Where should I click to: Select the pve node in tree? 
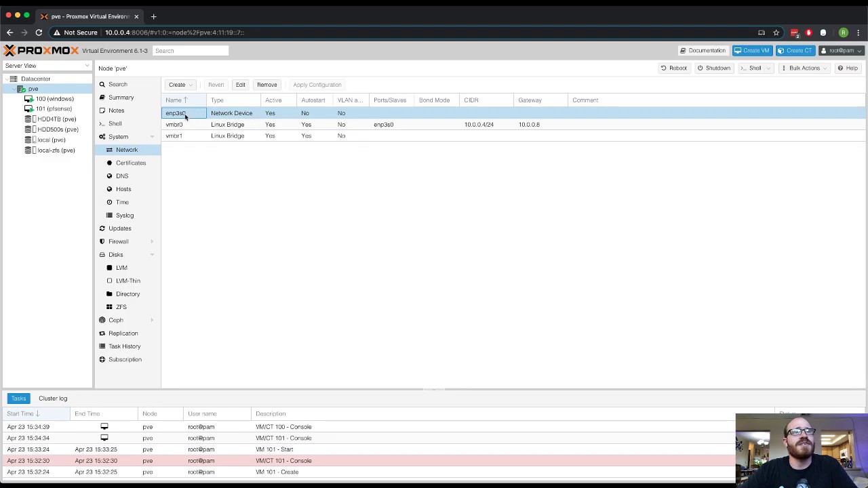click(x=33, y=89)
